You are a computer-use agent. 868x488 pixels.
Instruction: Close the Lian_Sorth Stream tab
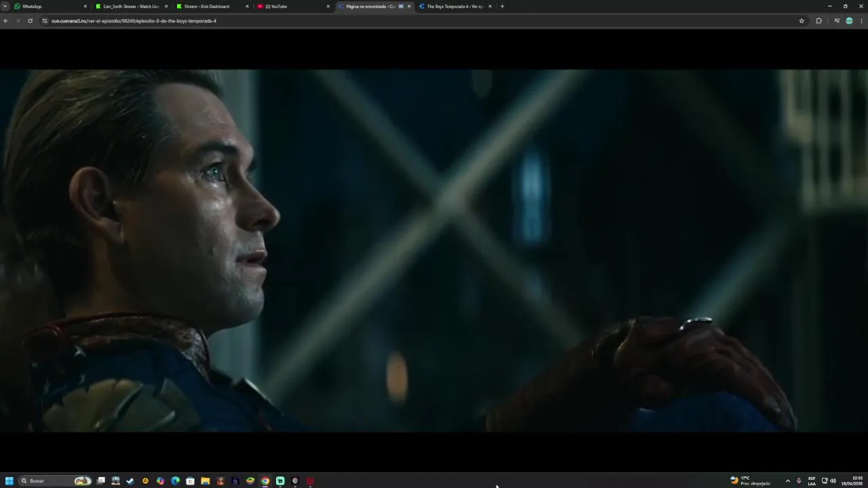pos(166,6)
